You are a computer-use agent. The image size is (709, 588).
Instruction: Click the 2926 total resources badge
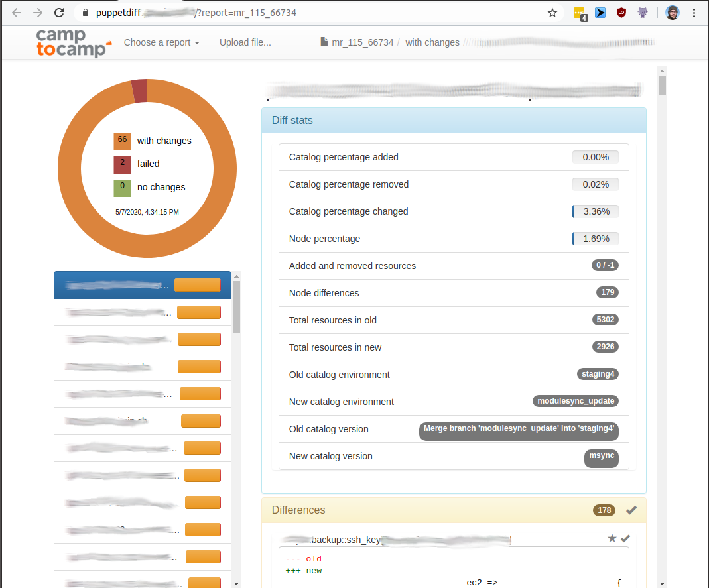click(x=605, y=347)
